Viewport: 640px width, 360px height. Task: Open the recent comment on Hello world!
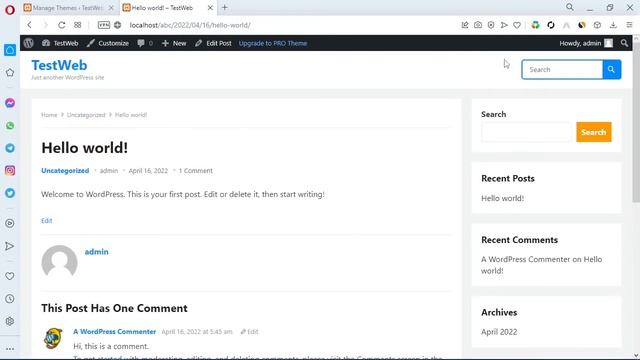[541, 265]
